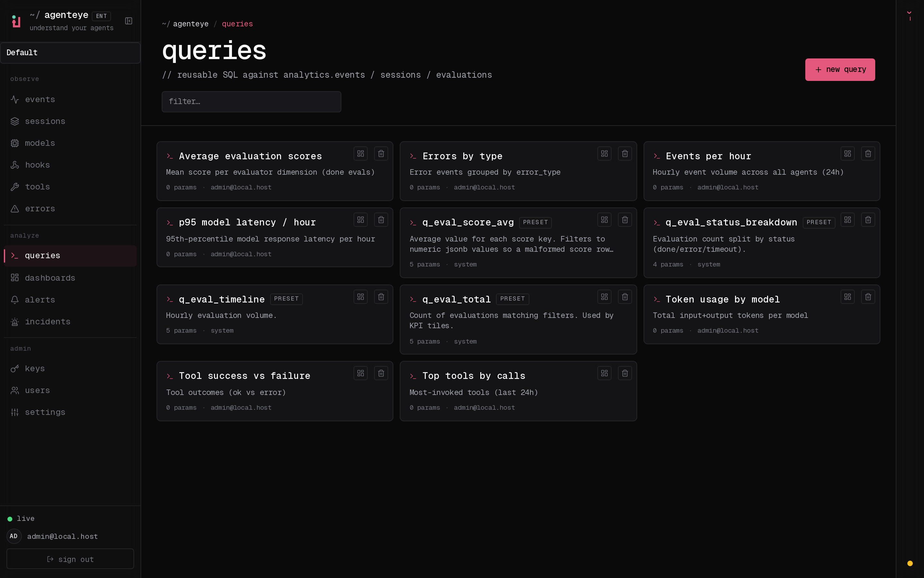This screenshot has height=578, width=924.
Task: Open dashboards from sidebar
Action: tap(70, 278)
